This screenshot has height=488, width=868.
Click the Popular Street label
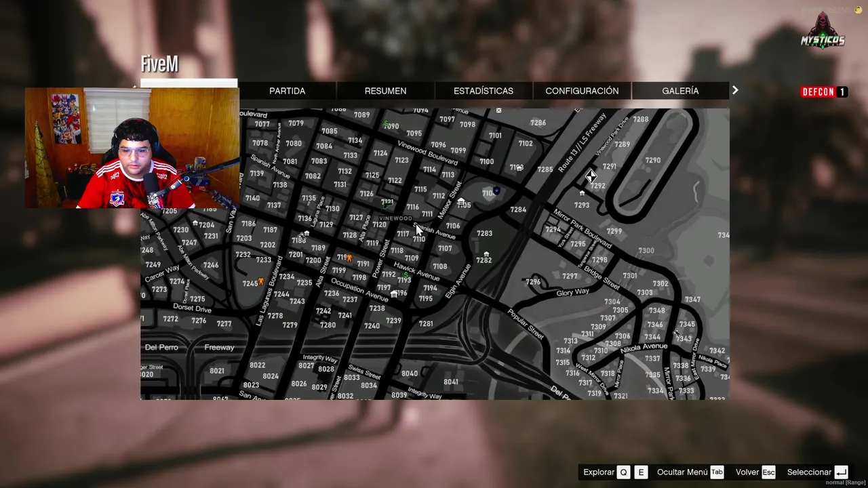click(x=526, y=324)
